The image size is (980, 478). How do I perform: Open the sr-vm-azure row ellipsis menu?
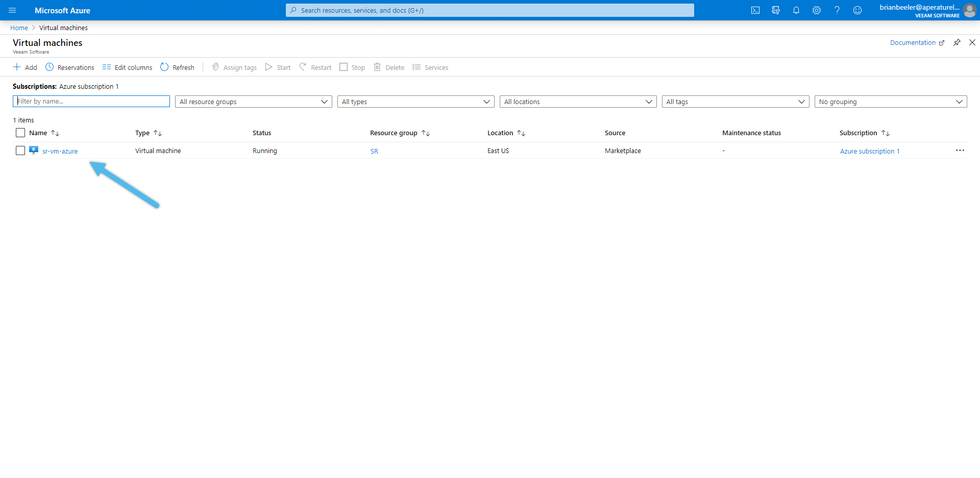tap(960, 150)
